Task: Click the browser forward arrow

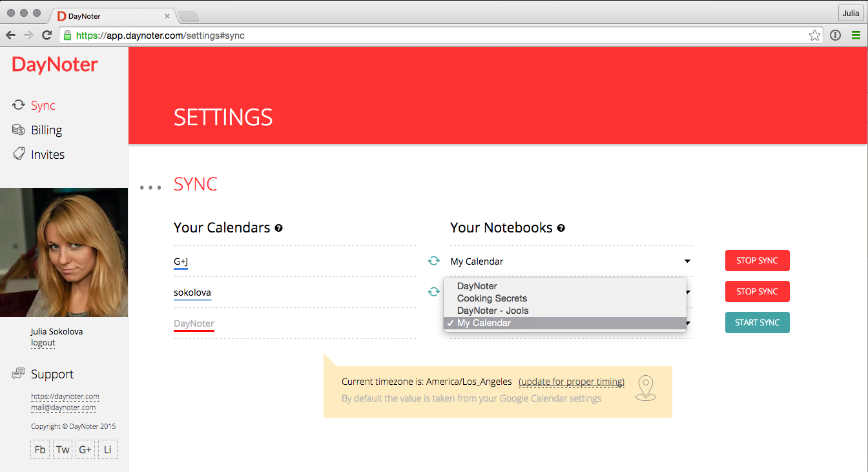Action: coord(28,36)
